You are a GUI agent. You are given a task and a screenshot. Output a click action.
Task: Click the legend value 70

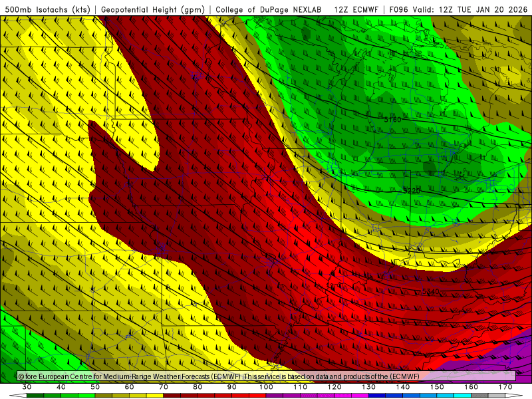164,387
